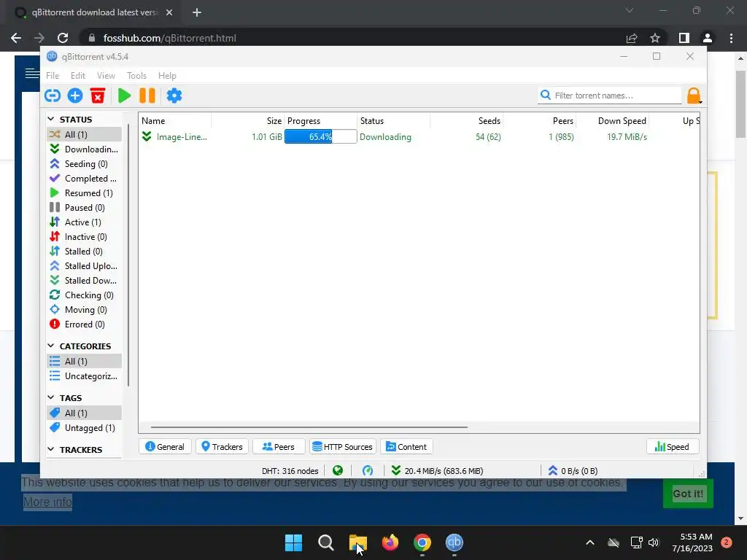Open Options with the blue gear icon

pos(174,96)
